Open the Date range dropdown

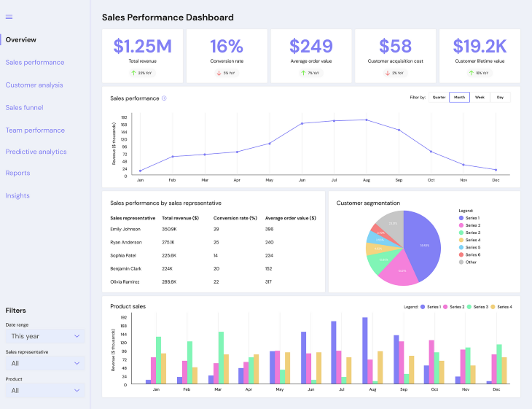point(45,336)
